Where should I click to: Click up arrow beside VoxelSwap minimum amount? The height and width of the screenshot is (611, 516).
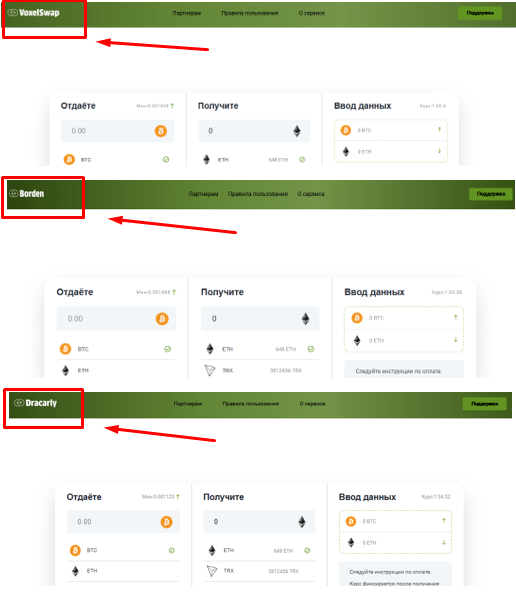click(x=172, y=106)
